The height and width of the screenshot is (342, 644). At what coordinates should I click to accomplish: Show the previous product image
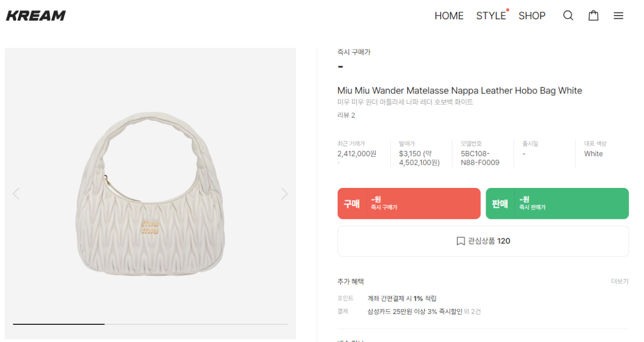(16, 194)
